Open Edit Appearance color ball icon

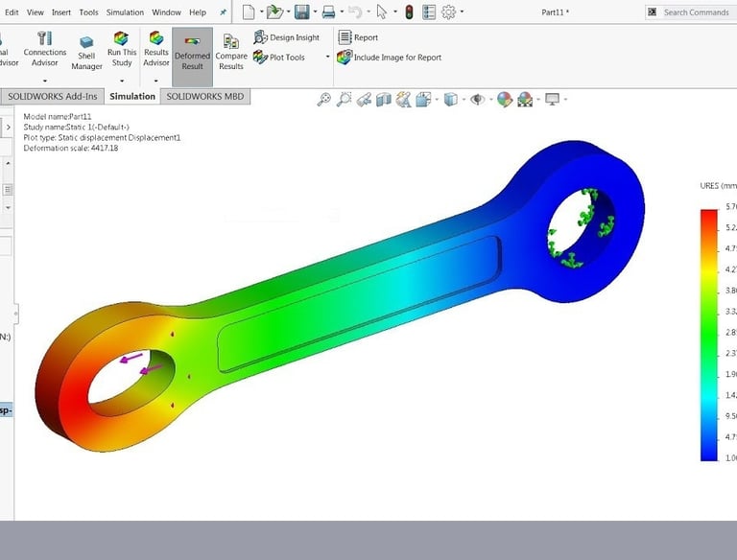tap(505, 99)
